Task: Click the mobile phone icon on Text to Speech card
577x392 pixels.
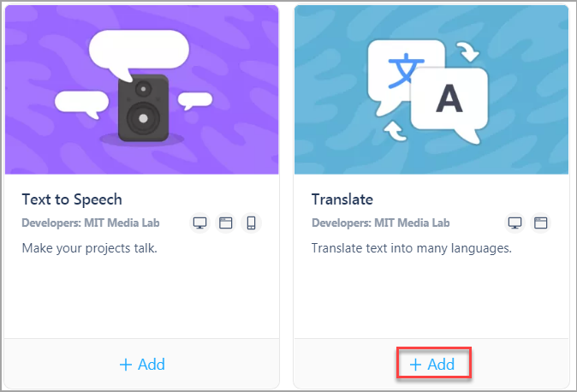Action: pyautogui.click(x=252, y=223)
